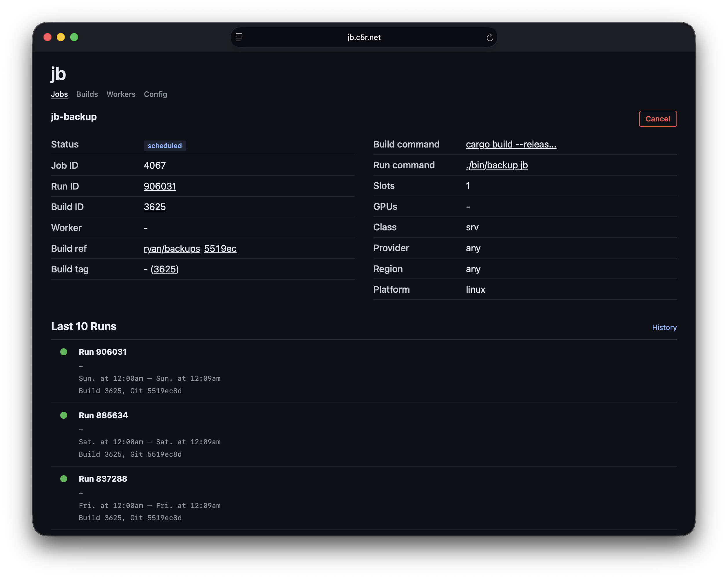
Task: Click the yellow minimize window button
Action: click(61, 37)
